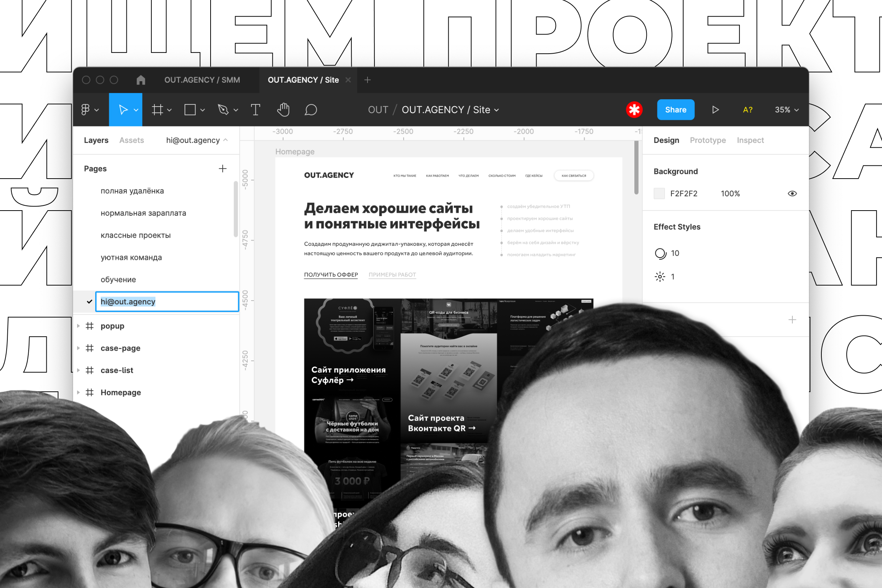
Task: Select the Frame tool
Action: 158,110
